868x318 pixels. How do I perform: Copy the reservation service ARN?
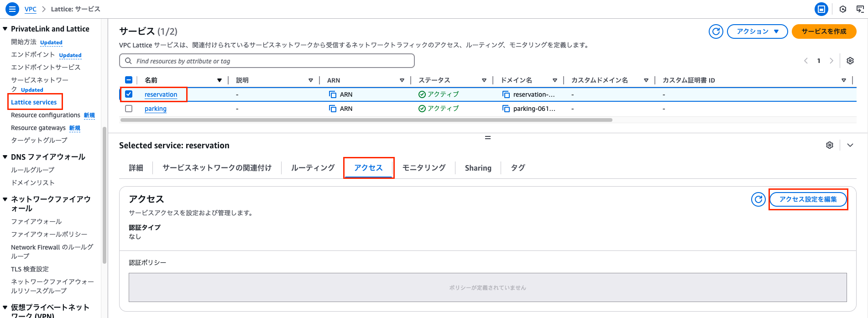[x=333, y=94]
